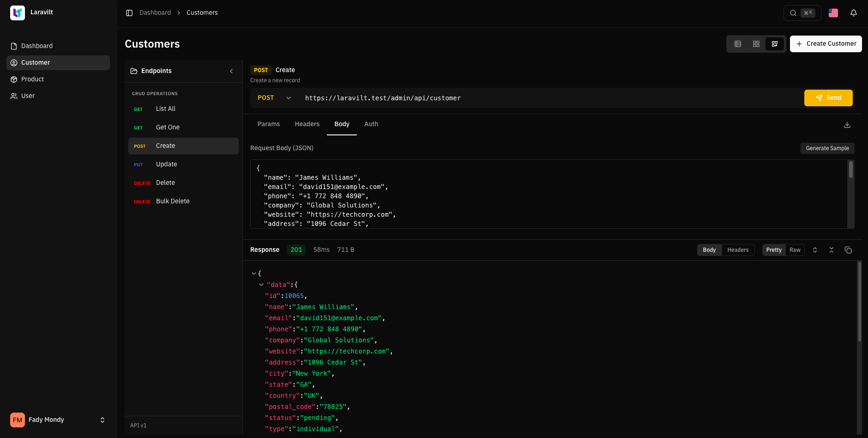Select the Params tab

pos(269,124)
